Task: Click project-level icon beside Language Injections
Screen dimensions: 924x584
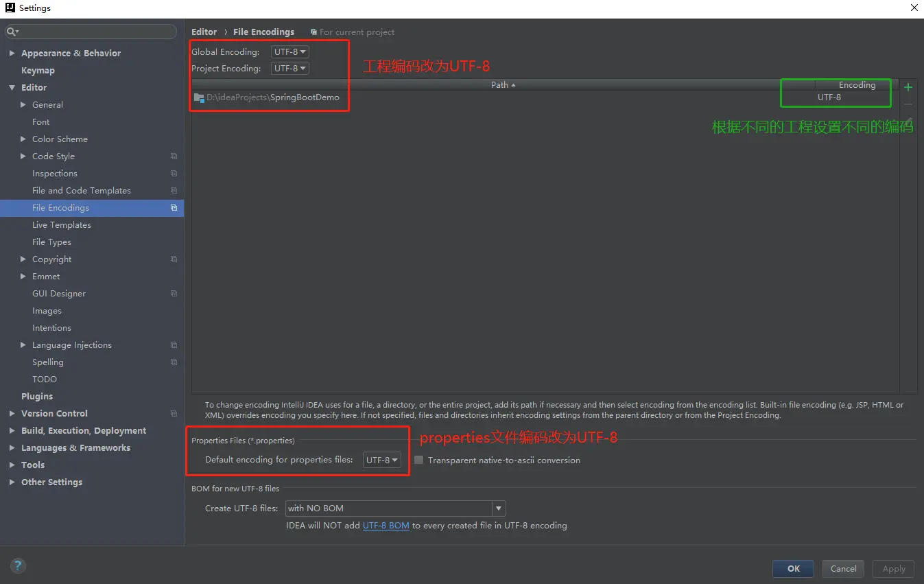Action: (174, 345)
